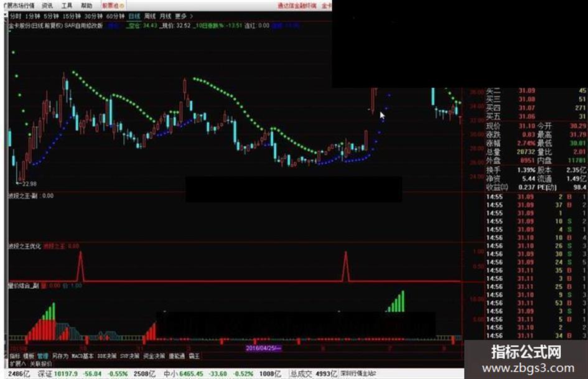Open the 模板 tab at bottom

(x=29, y=356)
